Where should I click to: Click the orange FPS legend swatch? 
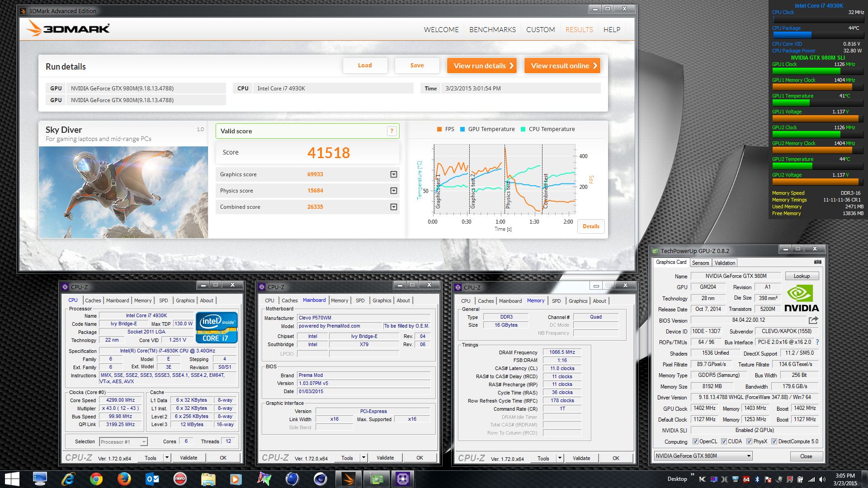pos(439,129)
